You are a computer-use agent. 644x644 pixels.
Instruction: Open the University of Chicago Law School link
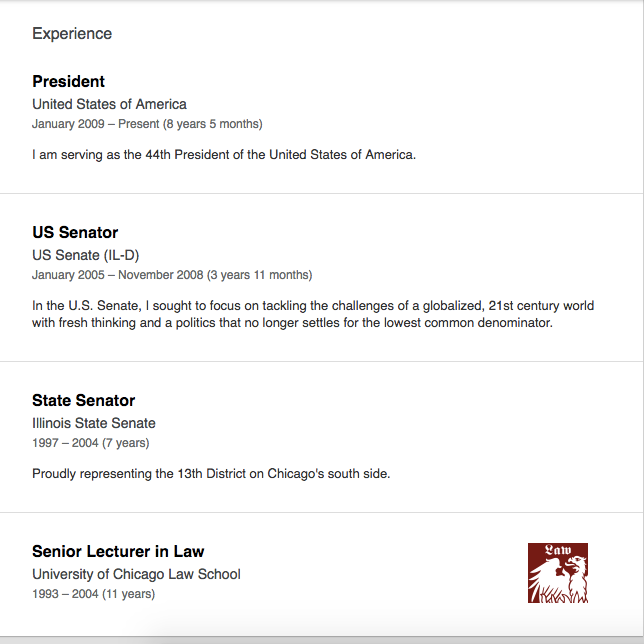tap(136, 574)
